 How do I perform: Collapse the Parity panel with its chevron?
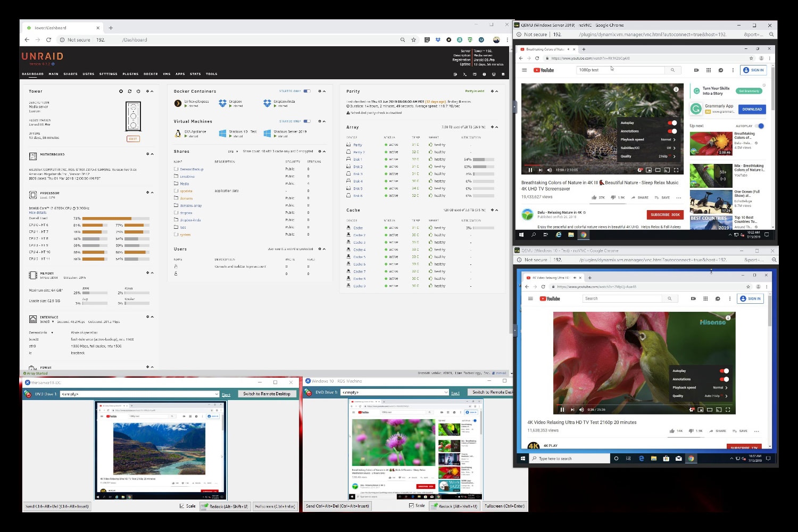pos(497,92)
